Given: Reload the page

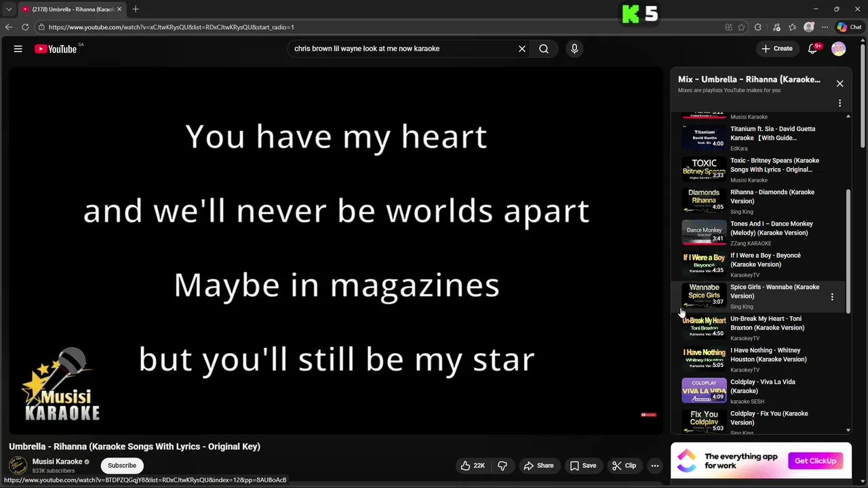Looking at the screenshot, I should (25, 27).
